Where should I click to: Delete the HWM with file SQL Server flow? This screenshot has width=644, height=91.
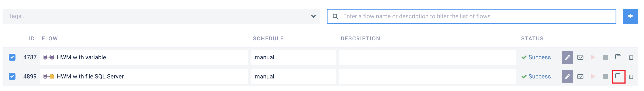pyautogui.click(x=631, y=76)
